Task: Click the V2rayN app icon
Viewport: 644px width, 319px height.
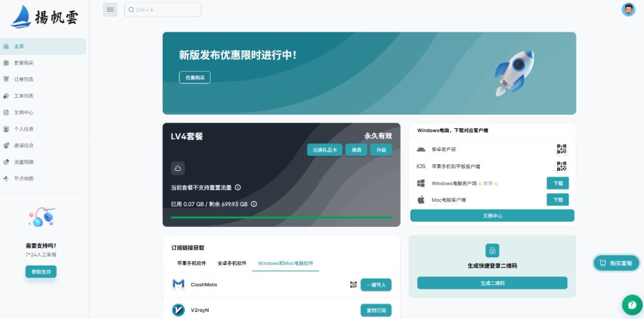Action: click(x=178, y=310)
